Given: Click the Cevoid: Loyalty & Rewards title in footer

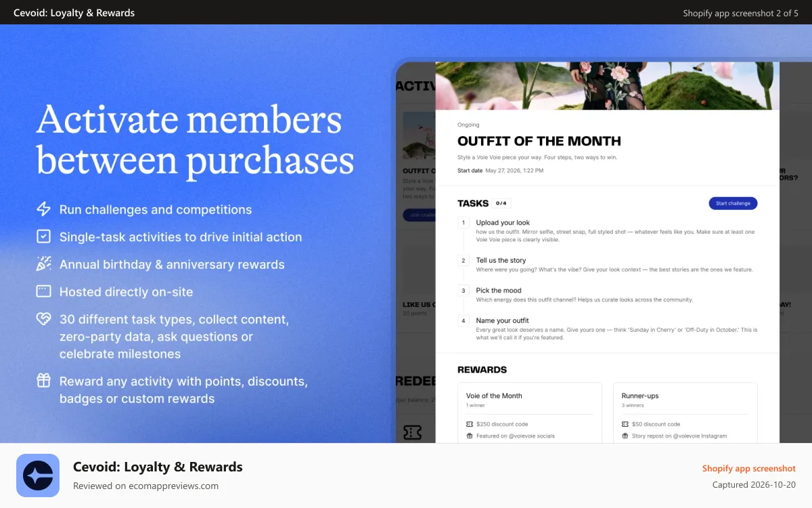Looking at the screenshot, I should tap(158, 467).
